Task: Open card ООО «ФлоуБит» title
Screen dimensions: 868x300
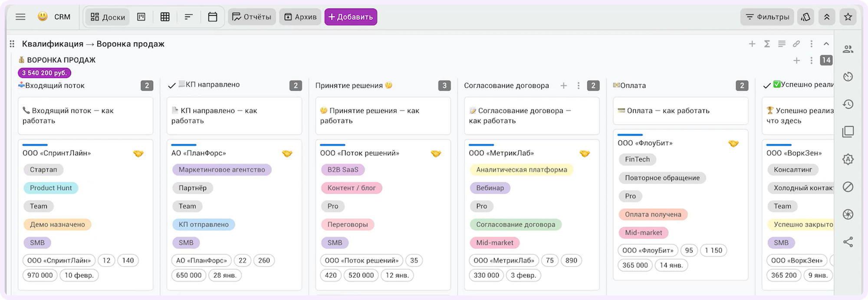Action: 645,143
